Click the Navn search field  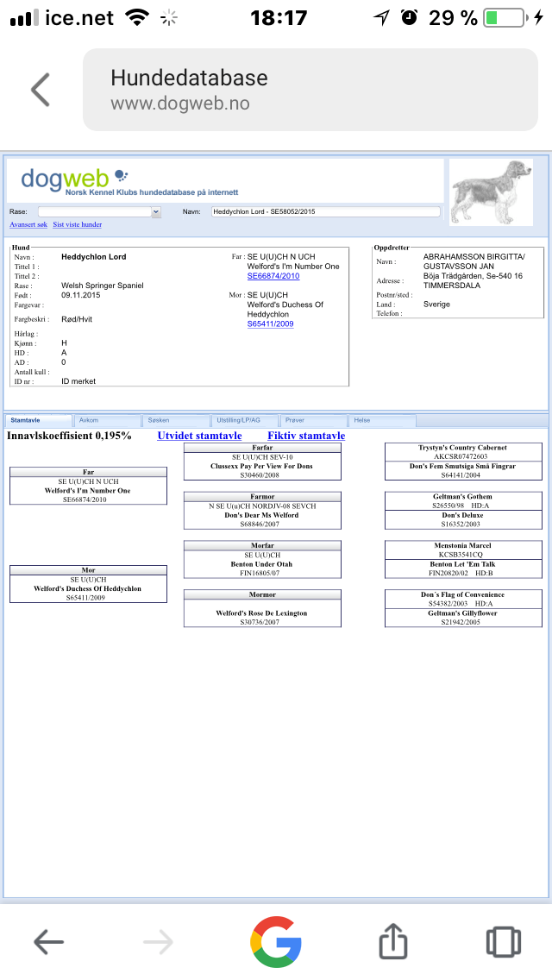326,212
